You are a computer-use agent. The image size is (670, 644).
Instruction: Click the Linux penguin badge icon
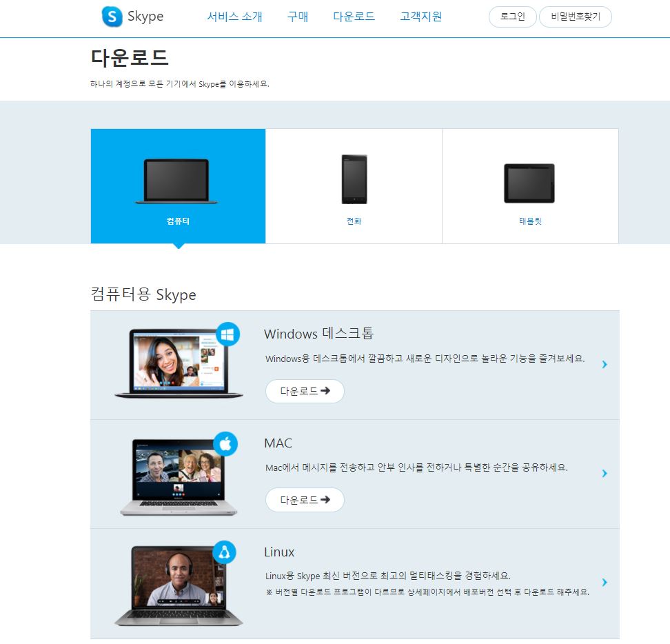tap(224, 552)
